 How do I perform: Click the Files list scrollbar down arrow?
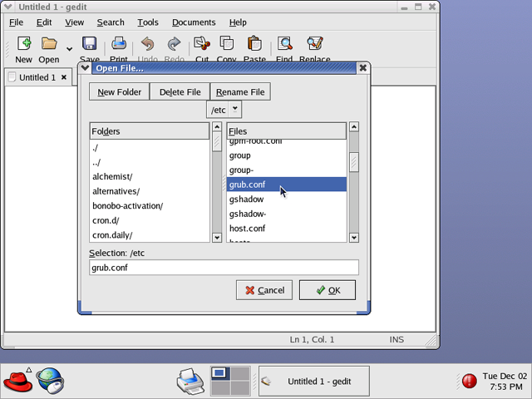(x=353, y=237)
